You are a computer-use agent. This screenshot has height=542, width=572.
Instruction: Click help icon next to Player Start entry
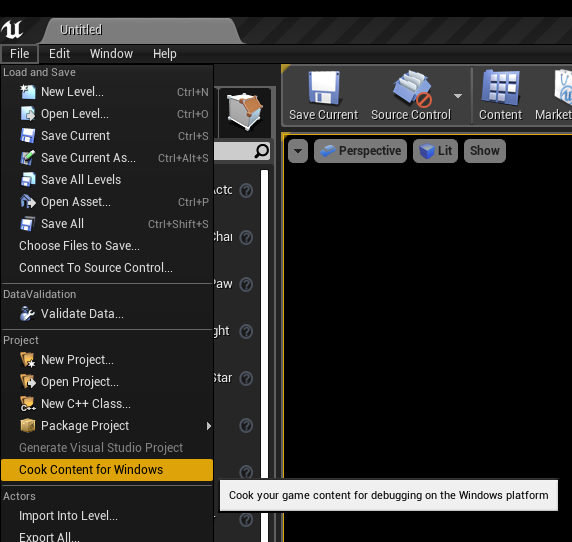(246, 379)
